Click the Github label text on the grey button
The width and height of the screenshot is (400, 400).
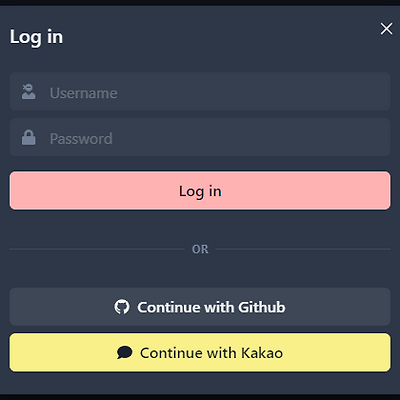pyautogui.click(x=262, y=307)
